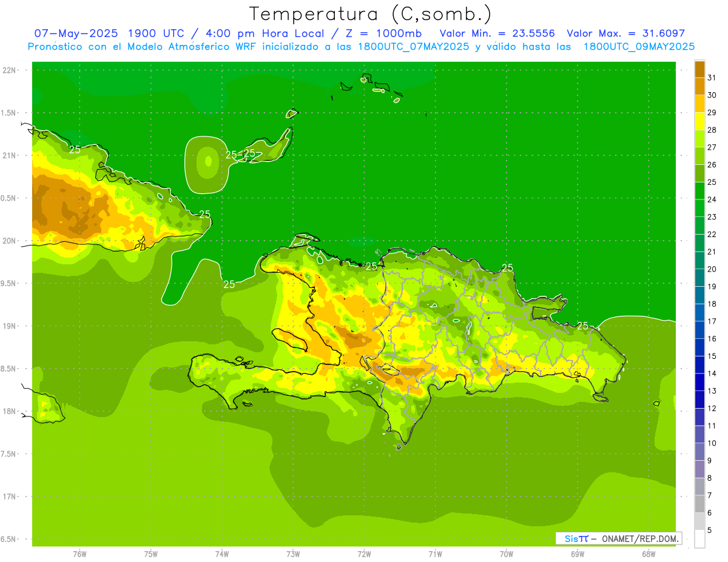Click legend value label 20
728x562 pixels.
[712, 269]
